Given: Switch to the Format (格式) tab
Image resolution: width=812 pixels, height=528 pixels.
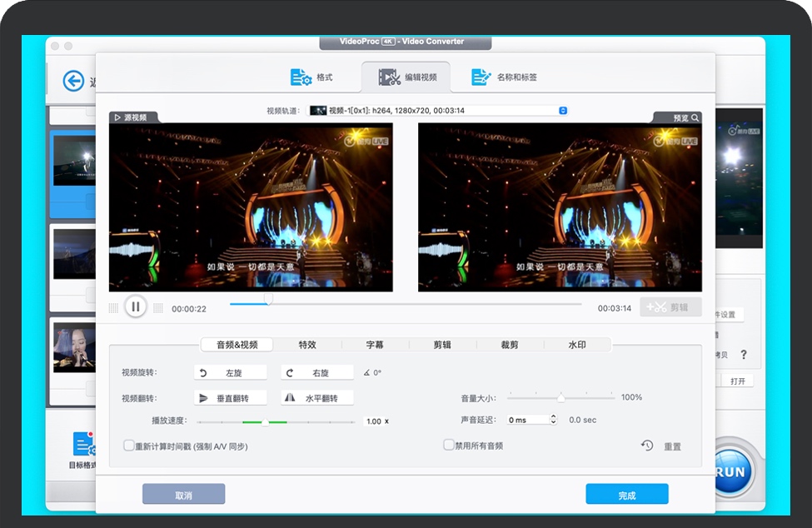Looking at the screenshot, I should pyautogui.click(x=312, y=77).
